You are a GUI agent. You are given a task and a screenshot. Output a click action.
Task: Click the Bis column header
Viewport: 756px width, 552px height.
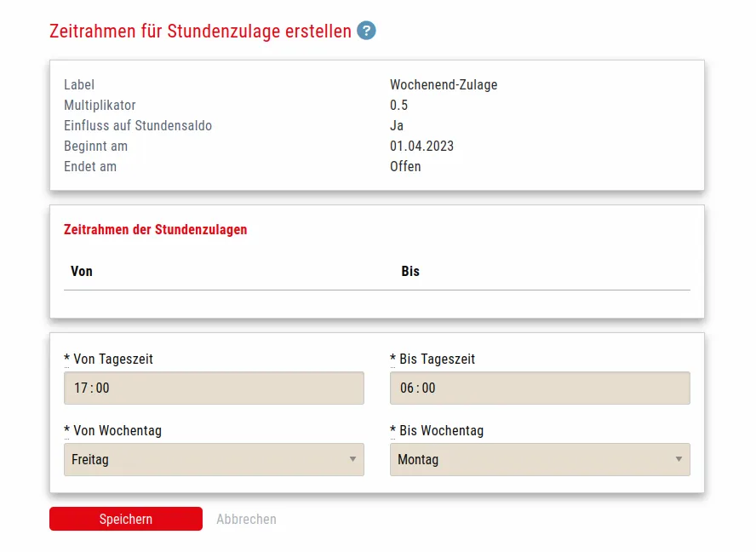409,271
